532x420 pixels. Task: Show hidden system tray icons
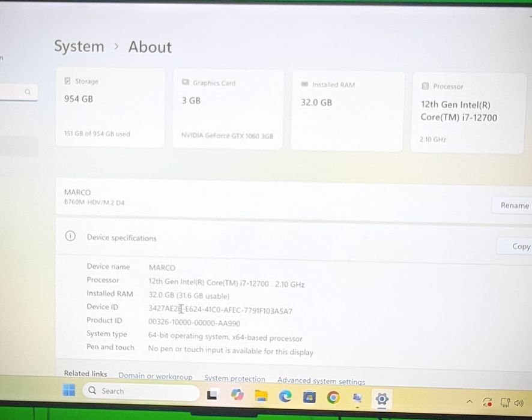[470, 402]
